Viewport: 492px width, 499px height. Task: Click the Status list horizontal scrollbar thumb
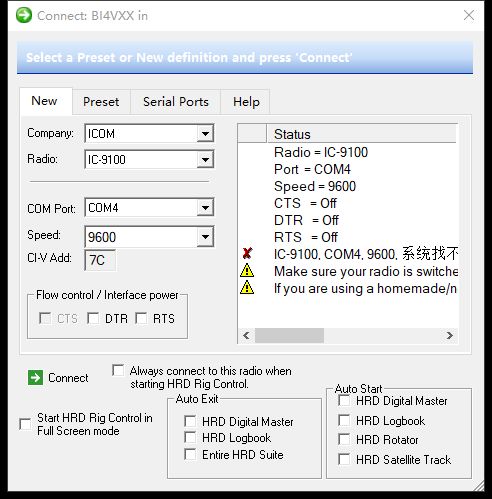(x=289, y=335)
